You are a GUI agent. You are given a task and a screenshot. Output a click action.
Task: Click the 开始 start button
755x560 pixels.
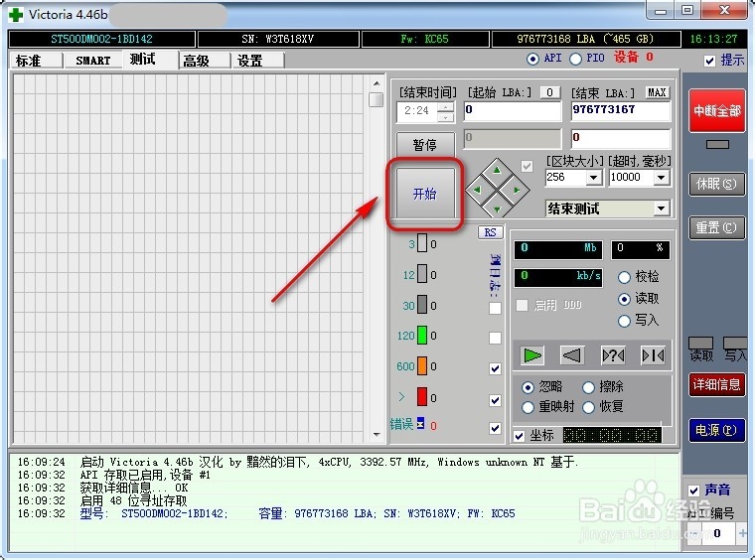coord(425,194)
